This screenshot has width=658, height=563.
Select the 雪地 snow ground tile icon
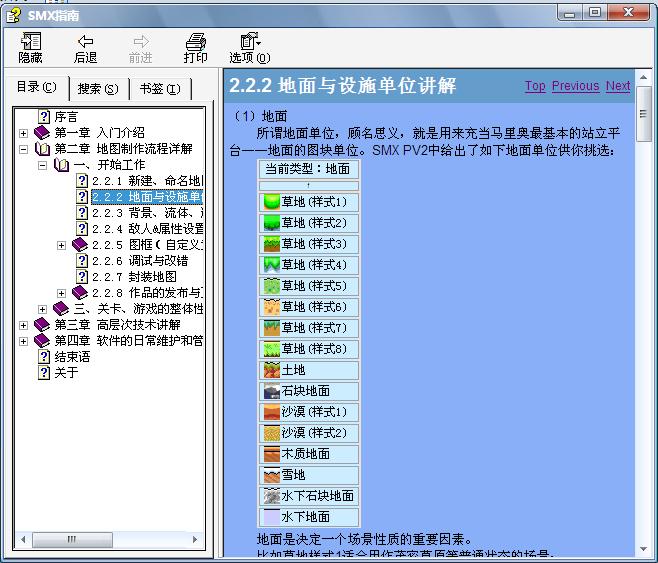tap(272, 474)
